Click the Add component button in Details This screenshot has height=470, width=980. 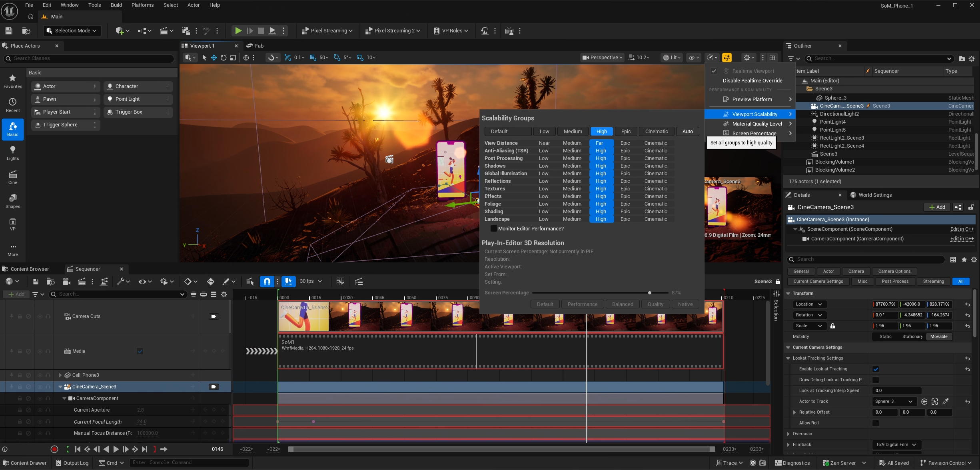coord(937,207)
